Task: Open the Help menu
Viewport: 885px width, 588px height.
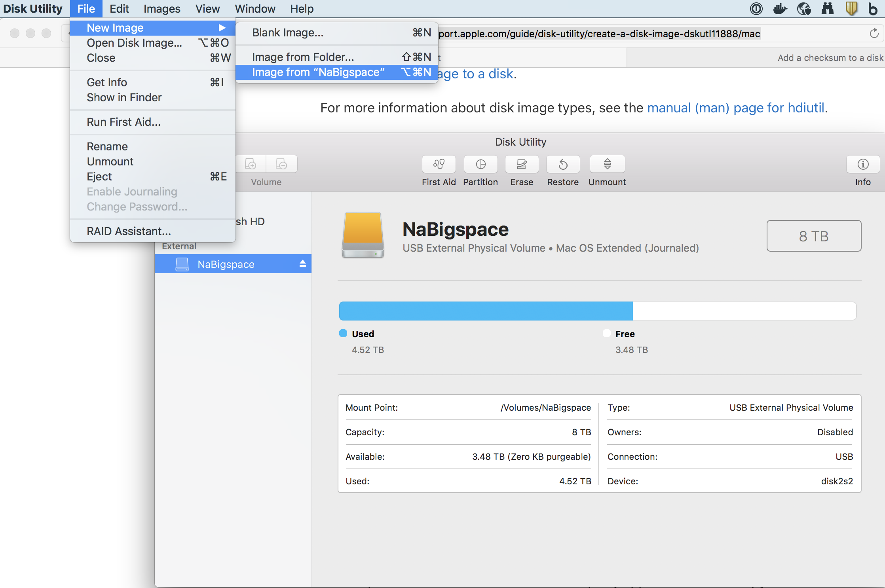Action: 302,9
